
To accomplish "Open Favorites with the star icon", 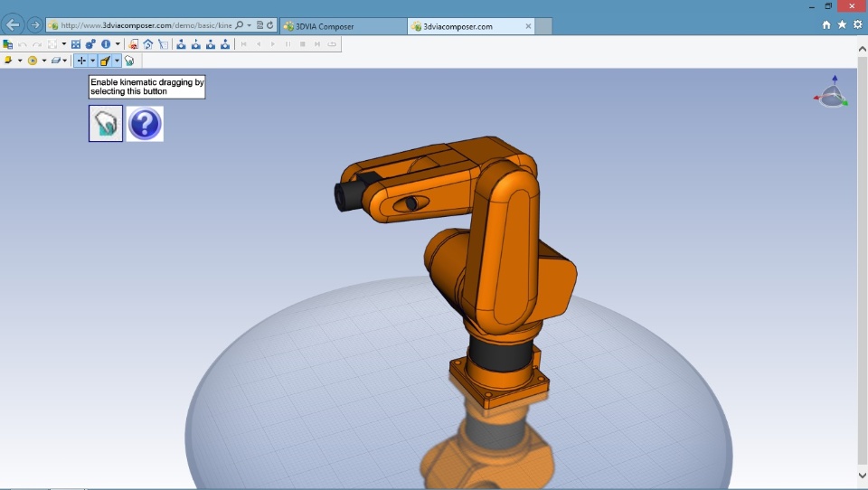I will 842,24.
